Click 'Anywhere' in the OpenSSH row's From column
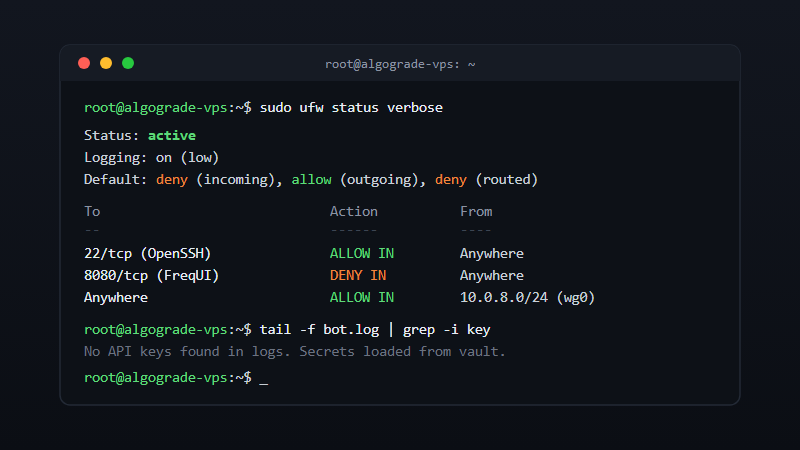 (492, 254)
